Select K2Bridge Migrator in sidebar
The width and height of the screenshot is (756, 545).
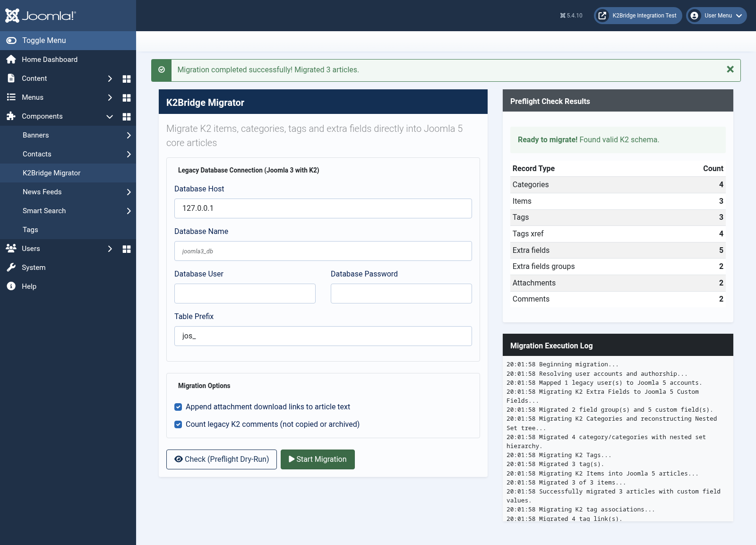68,173
